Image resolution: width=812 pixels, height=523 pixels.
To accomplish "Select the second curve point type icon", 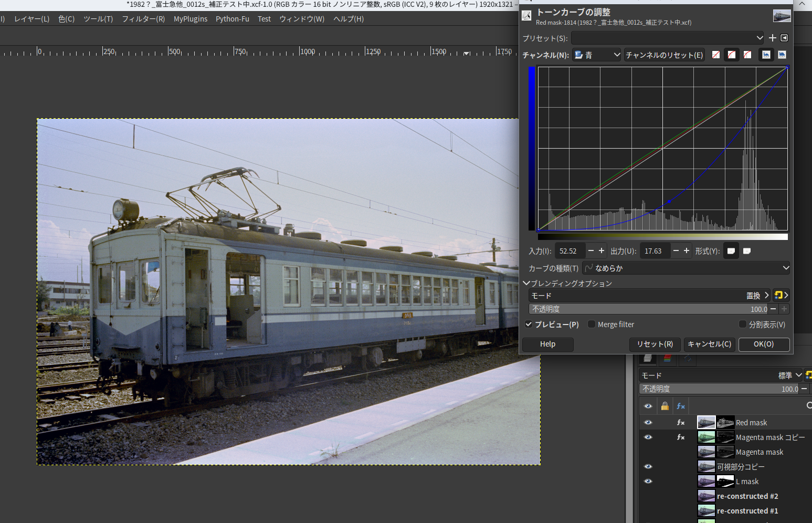I will click(x=747, y=251).
